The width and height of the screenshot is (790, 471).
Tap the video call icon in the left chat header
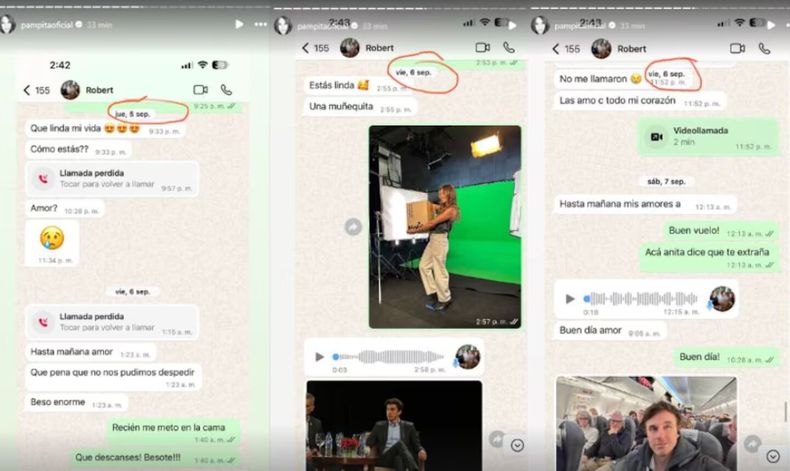200,90
